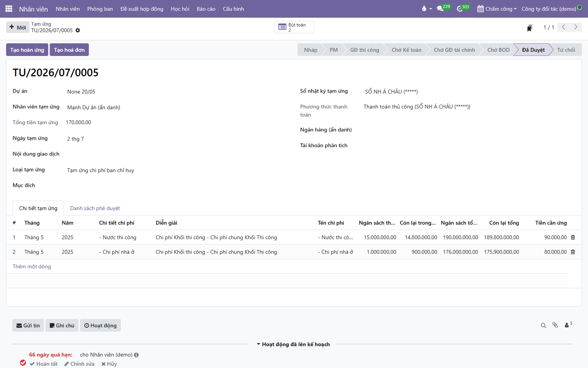
Task: Select the Từ chối status stage
Action: tap(566, 50)
